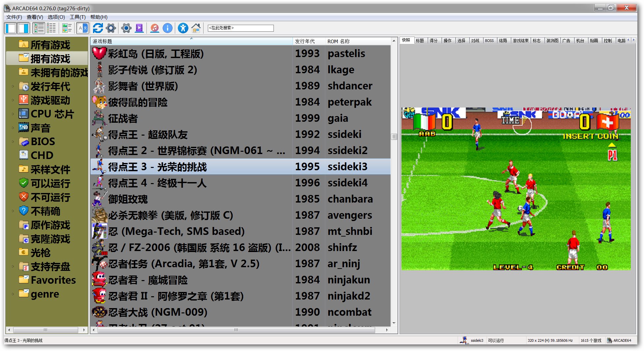This screenshot has width=644, height=351.
Task: Select the 所有游戏 folder
Action: tap(47, 45)
